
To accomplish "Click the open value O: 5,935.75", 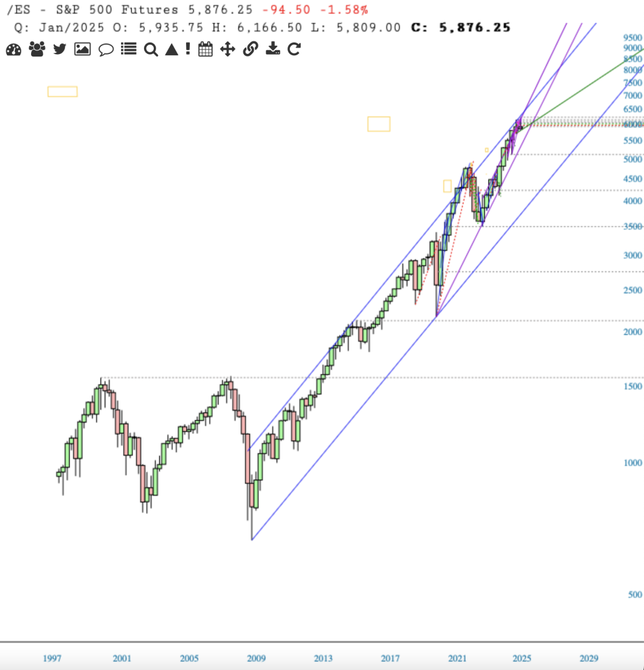I will tap(158, 27).
